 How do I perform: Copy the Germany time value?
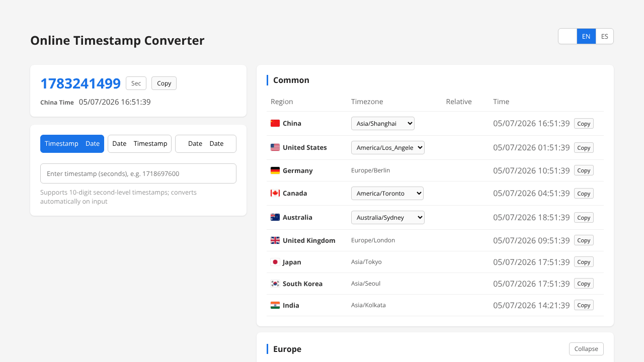click(x=584, y=170)
